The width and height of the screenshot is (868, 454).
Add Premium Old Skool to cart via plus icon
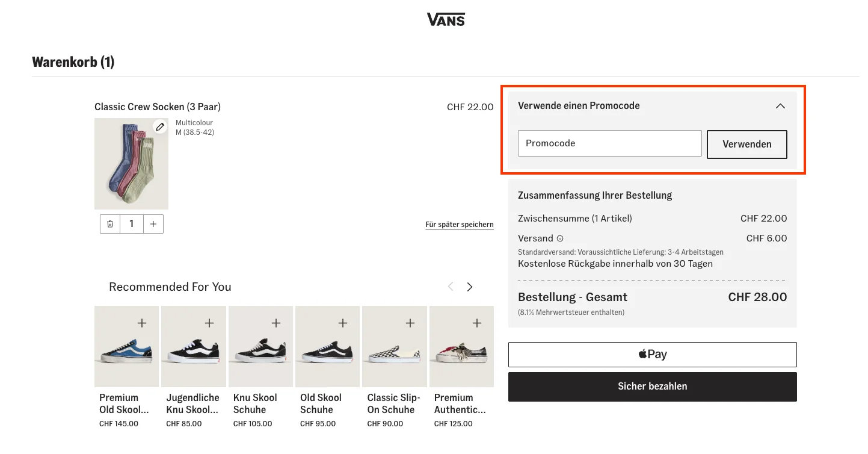point(142,323)
